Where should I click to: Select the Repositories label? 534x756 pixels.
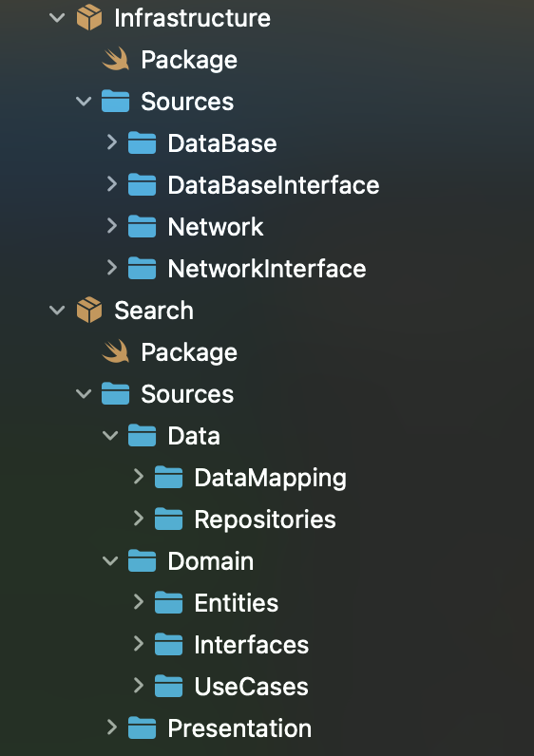tap(265, 520)
